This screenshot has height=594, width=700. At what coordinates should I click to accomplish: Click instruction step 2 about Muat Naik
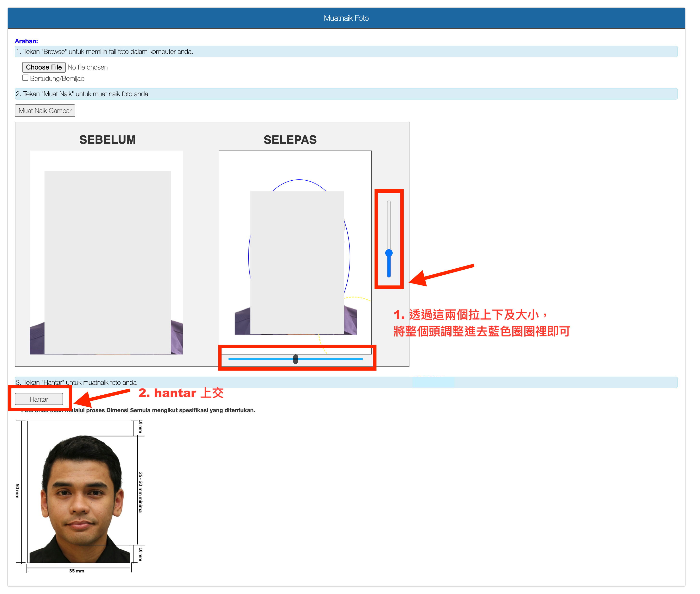tap(83, 94)
